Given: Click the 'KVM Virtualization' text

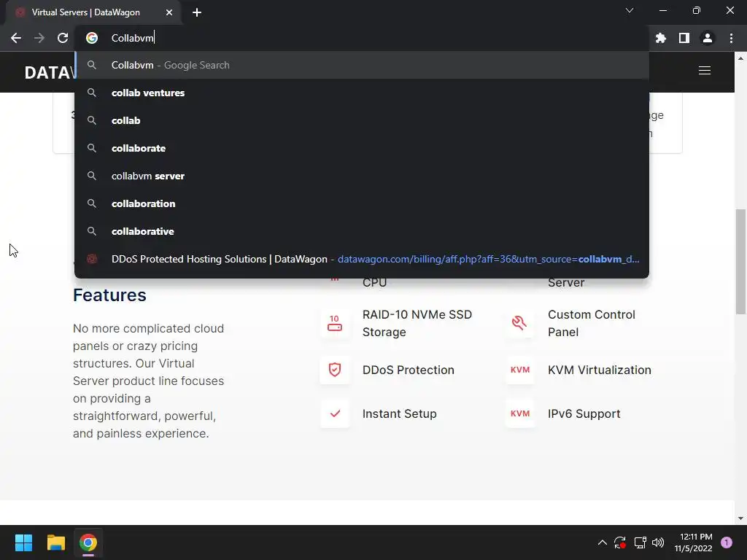Looking at the screenshot, I should pyautogui.click(x=600, y=370).
